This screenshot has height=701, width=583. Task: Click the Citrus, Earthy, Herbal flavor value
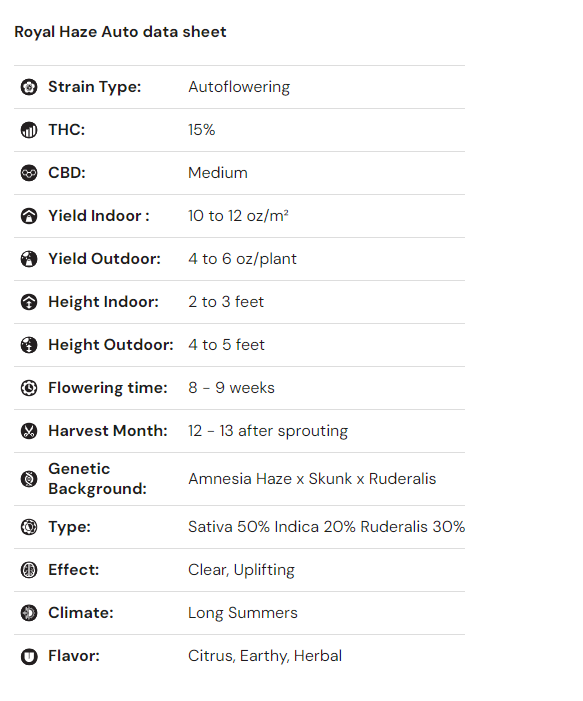click(x=265, y=656)
